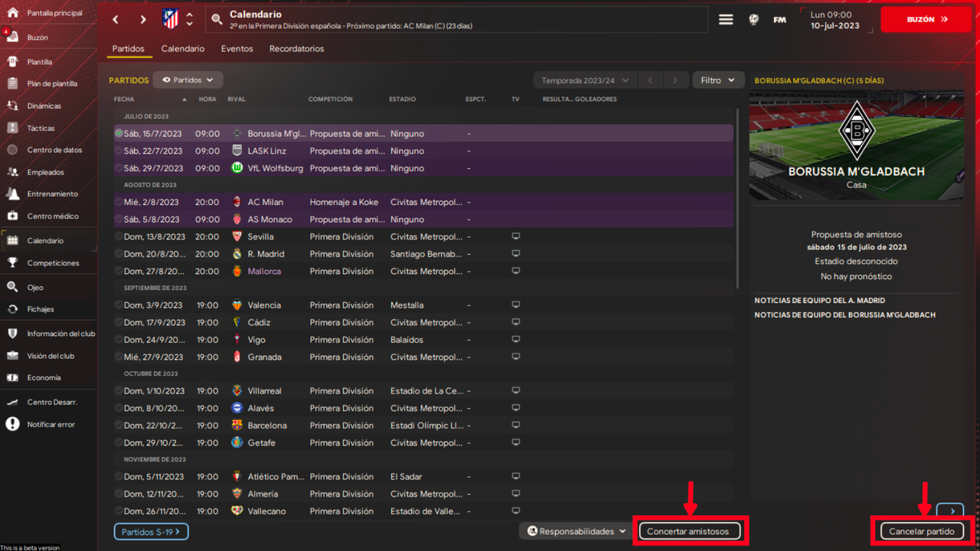980x551 pixels.
Task: Toggle radio button for AC Milan match
Action: click(119, 202)
